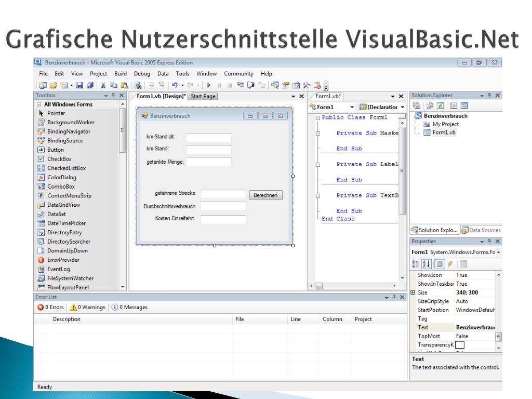Image resolution: width=532 pixels, height=399 pixels.
Task: Open Solution Explorer from the main toolbar
Action: click(274, 85)
